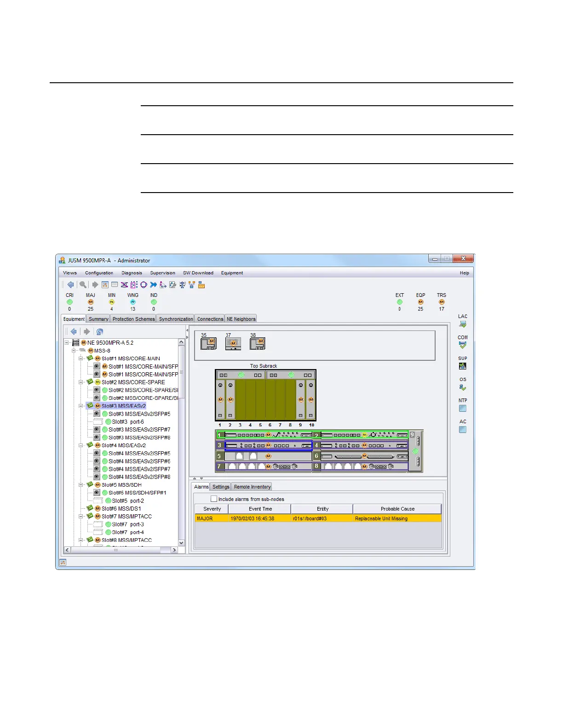This screenshot has width=563, height=728.
Task: Click tree vertical scrollbar down arrow
Action: coord(181,543)
